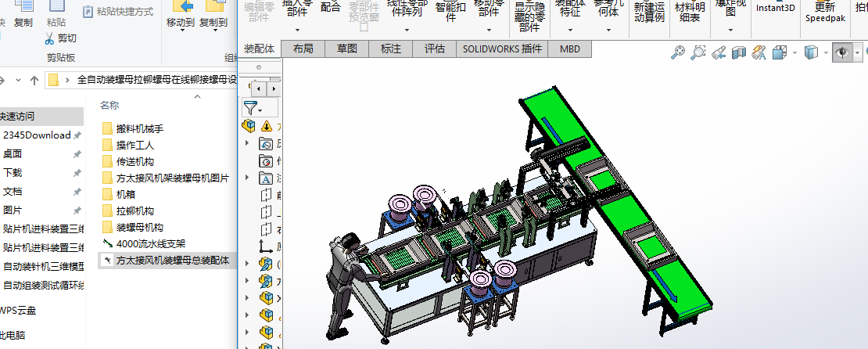
Task: Select the 4000流水线支架 file
Action: pyautogui.click(x=144, y=243)
